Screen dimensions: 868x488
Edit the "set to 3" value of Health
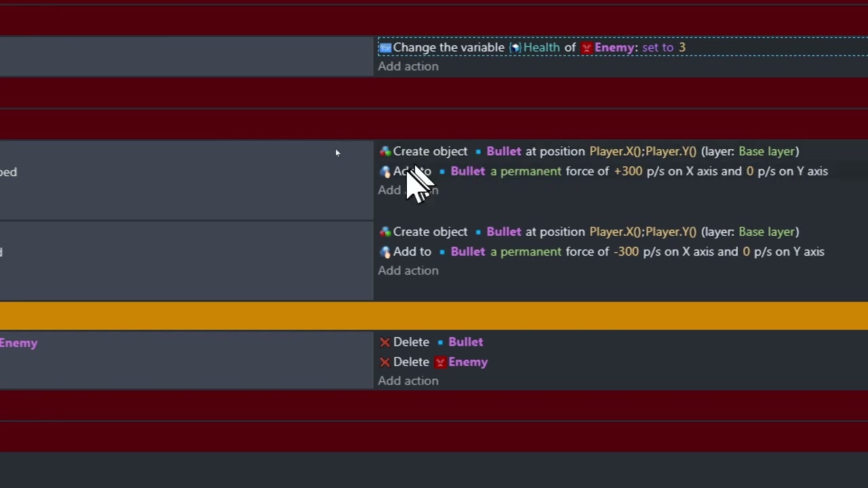coord(664,47)
